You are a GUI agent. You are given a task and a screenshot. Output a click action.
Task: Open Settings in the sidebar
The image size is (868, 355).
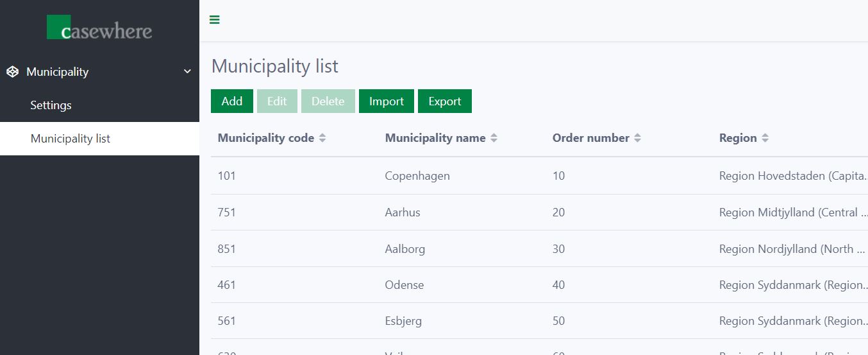pyautogui.click(x=51, y=105)
